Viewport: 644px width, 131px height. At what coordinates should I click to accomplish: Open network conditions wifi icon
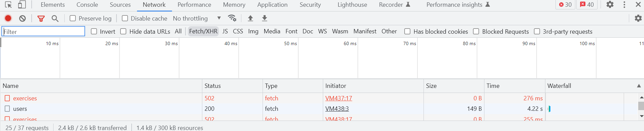232,18
